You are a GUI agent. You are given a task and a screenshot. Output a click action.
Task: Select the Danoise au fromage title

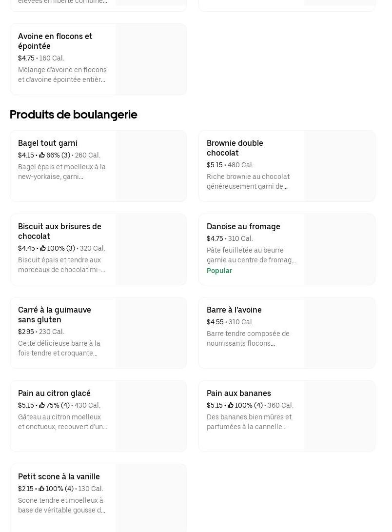(x=243, y=227)
